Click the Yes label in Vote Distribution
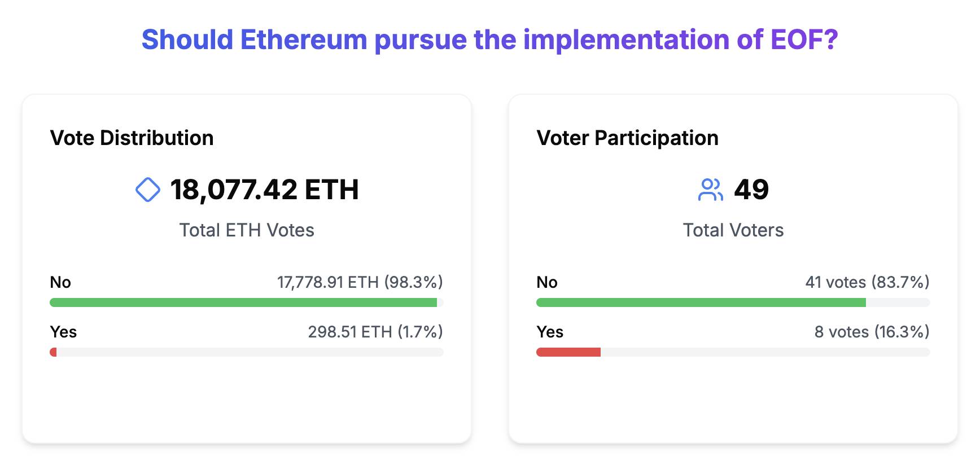Viewport: 980px width, 465px height. [x=63, y=332]
